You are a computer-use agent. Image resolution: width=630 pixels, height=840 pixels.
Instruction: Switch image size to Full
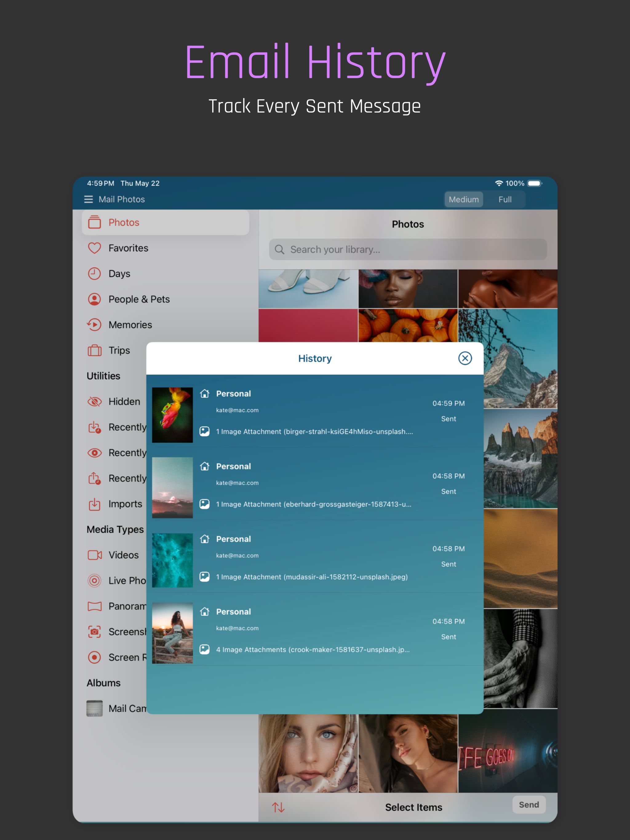tap(505, 199)
